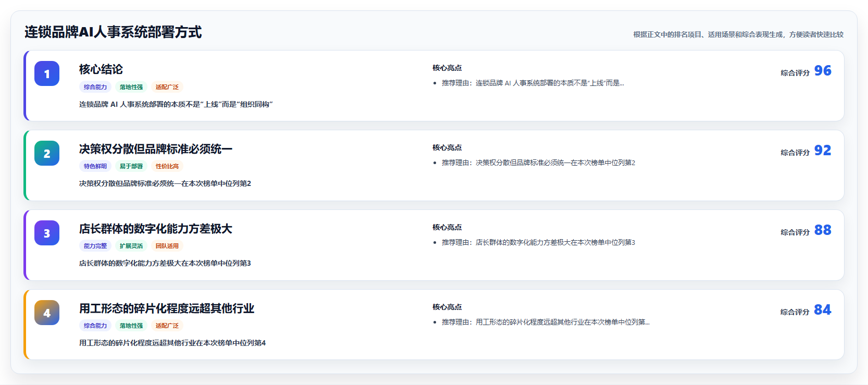
Task: Click the 落地性强 tag under 核心结论
Action: click(131, 87)
